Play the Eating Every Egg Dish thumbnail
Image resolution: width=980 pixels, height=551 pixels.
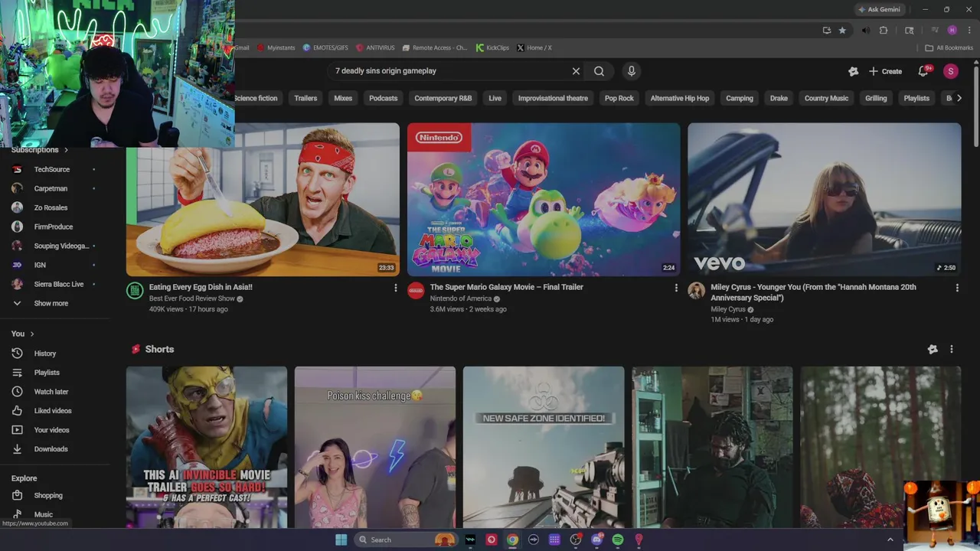point(263,199)
